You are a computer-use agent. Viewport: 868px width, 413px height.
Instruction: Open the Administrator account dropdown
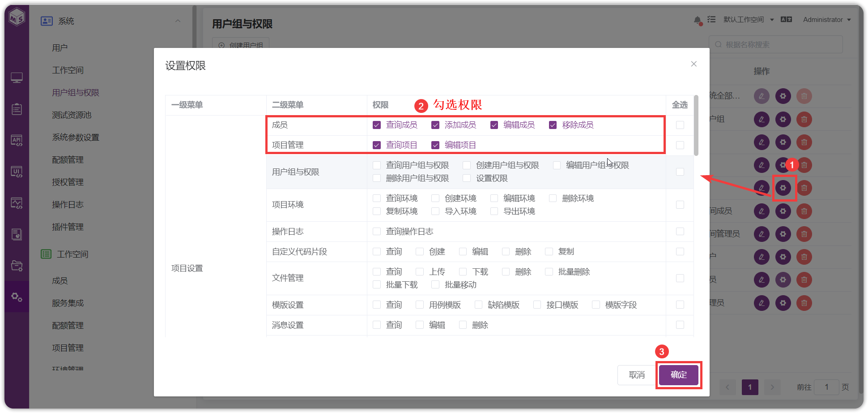827,20
